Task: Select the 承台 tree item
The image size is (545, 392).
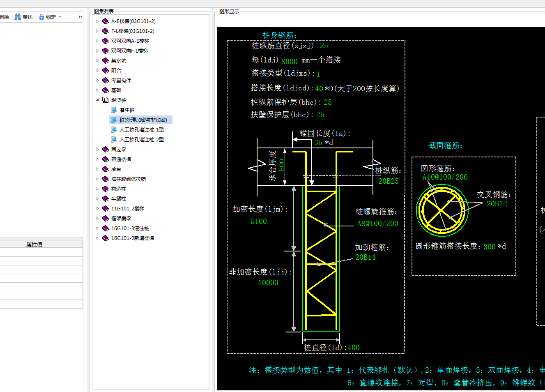Action: [116, 169]
